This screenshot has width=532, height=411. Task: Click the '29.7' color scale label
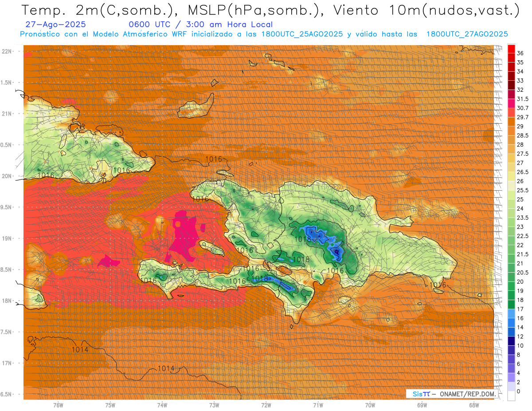[523, 117]
